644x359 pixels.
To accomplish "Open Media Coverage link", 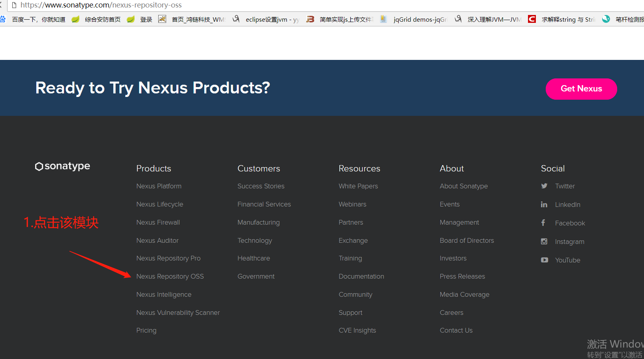I will (464, 294).
